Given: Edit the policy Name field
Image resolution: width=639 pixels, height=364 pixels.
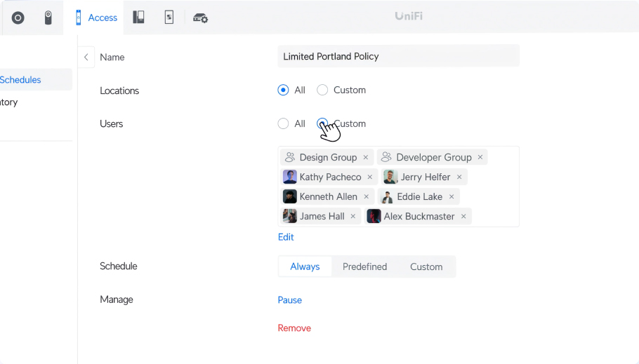Looking at the screenshot, I should 399,56.
